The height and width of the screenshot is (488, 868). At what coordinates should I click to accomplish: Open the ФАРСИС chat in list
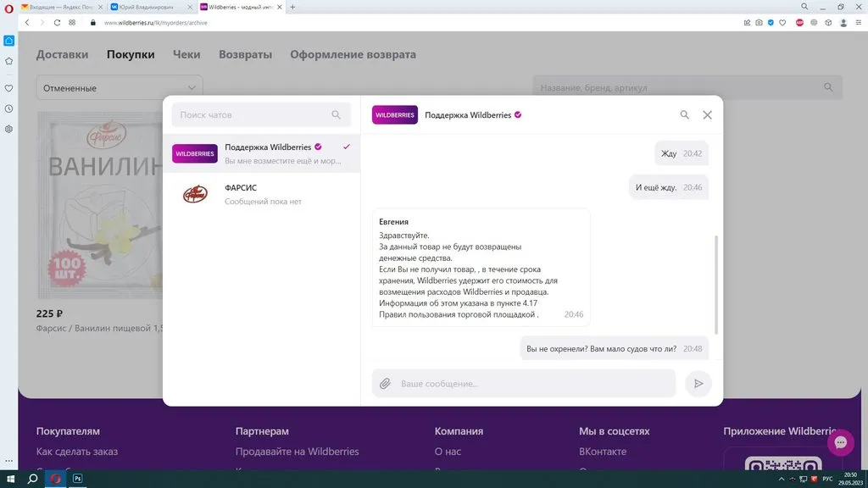click(x=262, y=194)
